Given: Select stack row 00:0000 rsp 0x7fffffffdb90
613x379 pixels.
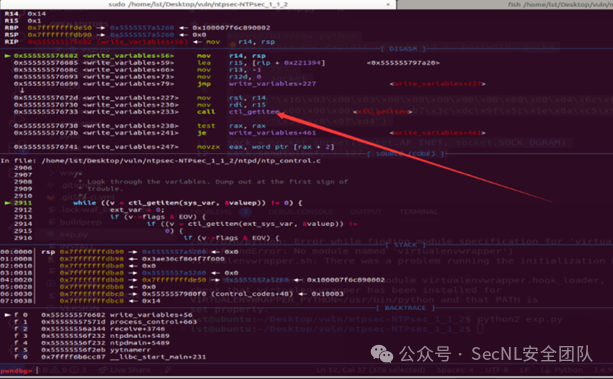Looking at the screenshot, I should tap(119, 252).
